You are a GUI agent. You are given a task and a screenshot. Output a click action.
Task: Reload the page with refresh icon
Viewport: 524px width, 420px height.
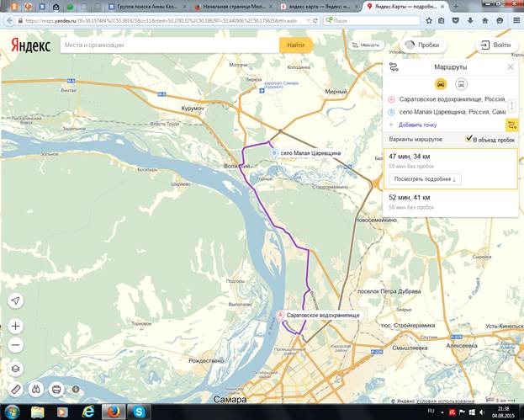click(315, 21)
